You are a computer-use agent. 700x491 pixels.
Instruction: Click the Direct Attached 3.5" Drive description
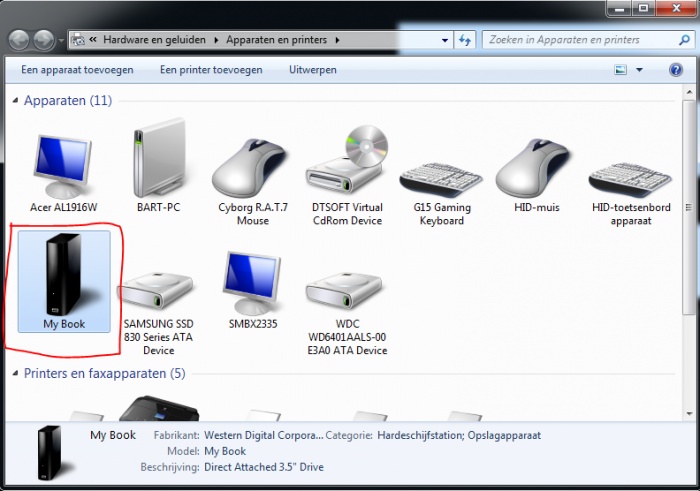click(264, 467)
